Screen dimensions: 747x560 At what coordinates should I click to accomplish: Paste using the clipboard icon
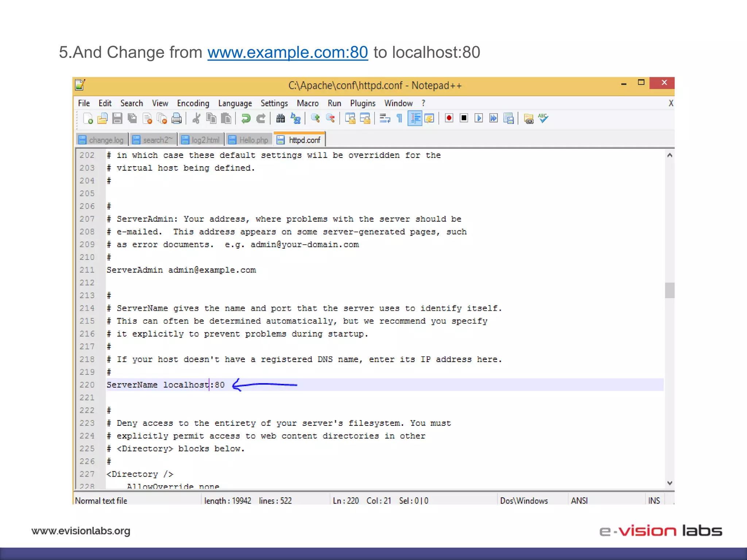[x=226, y=118]
